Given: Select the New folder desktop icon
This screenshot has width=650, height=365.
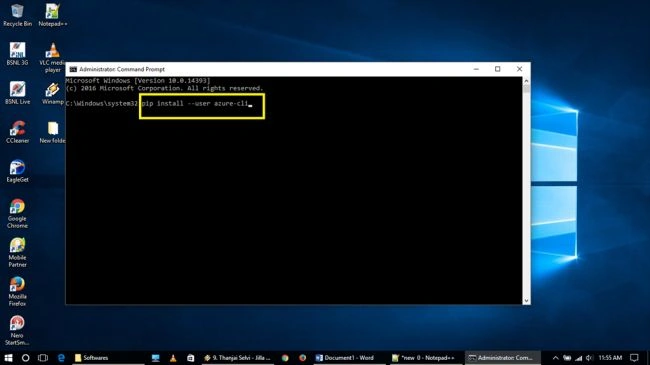Looking at the screenshot, I should pos(53,132).
